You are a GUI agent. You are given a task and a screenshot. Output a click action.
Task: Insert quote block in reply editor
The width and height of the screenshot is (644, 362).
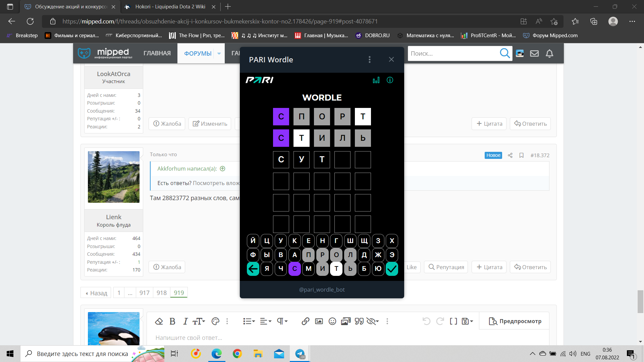(x=359, y=321)
